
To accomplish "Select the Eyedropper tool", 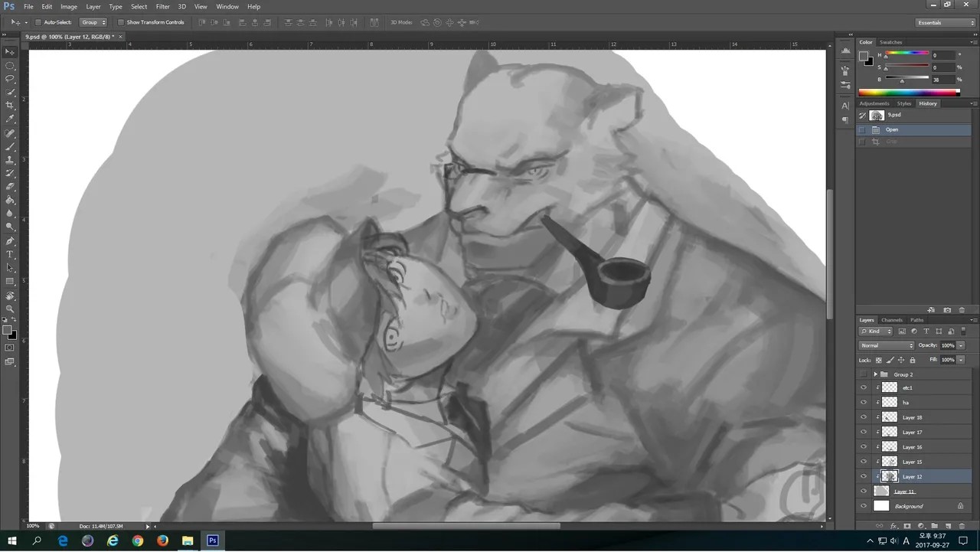I will pos(10,119).
